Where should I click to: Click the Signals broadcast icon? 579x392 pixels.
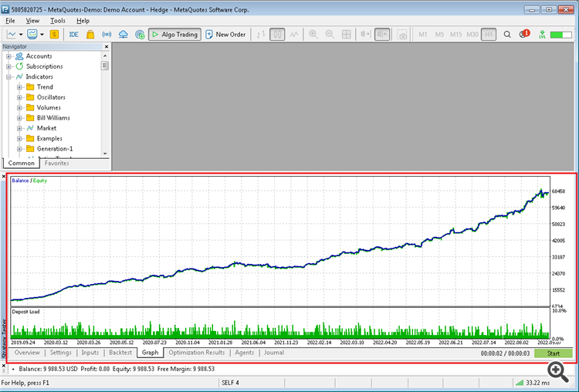[x=107, y=34]
